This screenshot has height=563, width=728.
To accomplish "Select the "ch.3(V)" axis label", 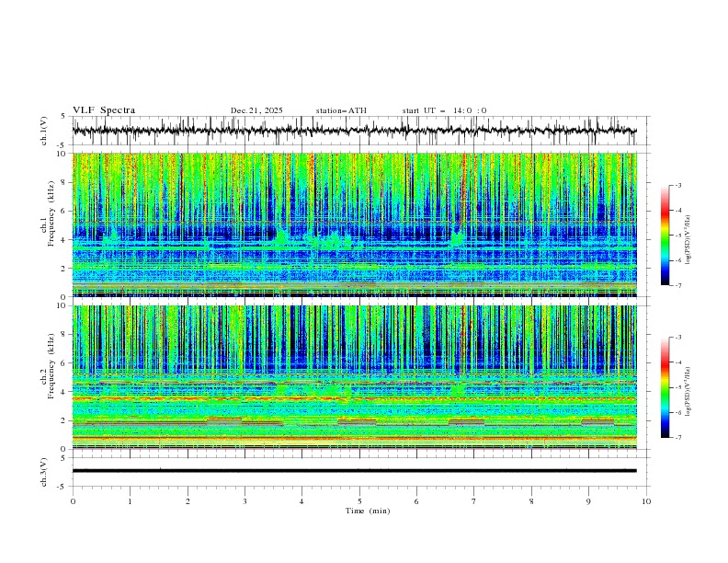I will pyautogui.click(x=44, y=472).
